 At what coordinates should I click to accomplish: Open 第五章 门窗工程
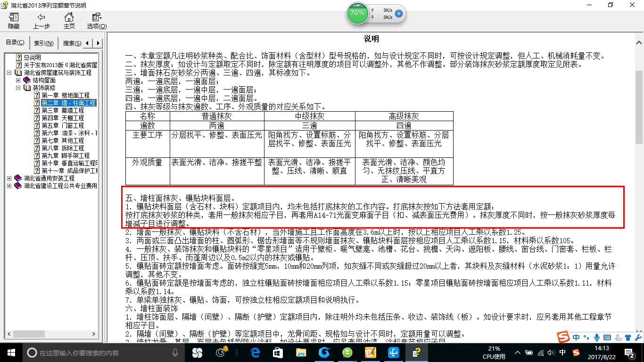[x=63, y=125]
